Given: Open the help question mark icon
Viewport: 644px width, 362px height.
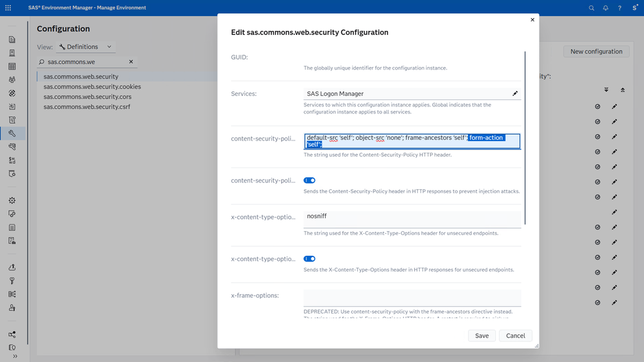Looking at the screenshot, I should [620, 8].
